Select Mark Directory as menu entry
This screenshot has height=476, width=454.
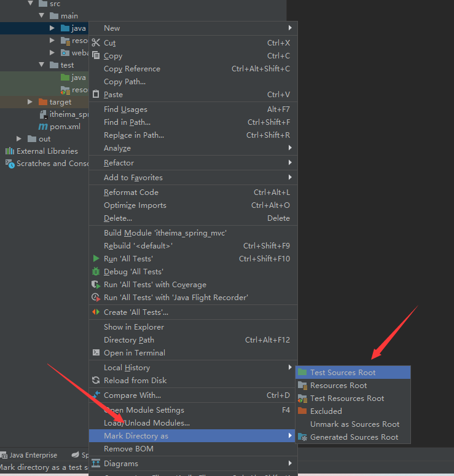point(192,436)
